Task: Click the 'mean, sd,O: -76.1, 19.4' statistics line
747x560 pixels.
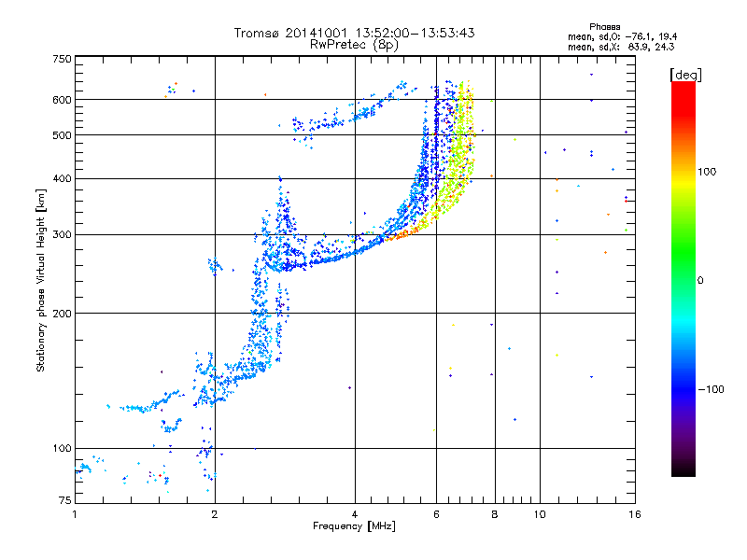Action: pos(622,36)
